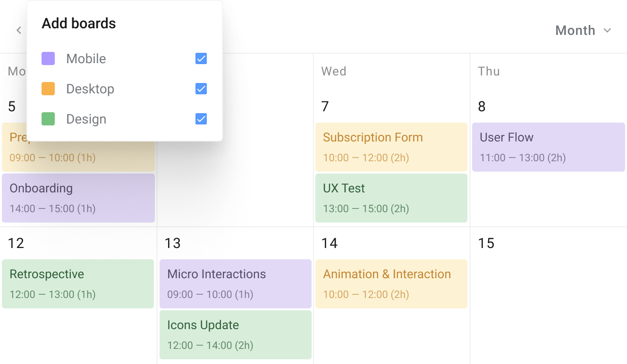Select the Desktop board label
Screen dimensions: 627x364
coord(90,89)
